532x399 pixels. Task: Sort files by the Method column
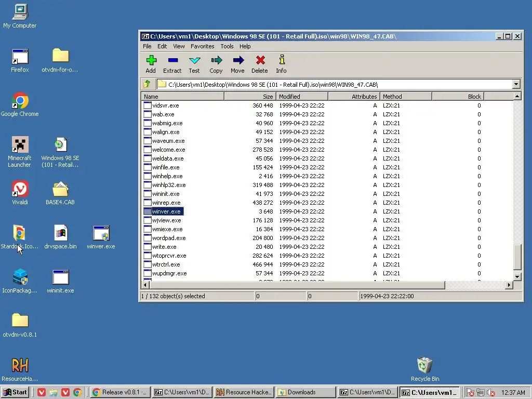406,96
